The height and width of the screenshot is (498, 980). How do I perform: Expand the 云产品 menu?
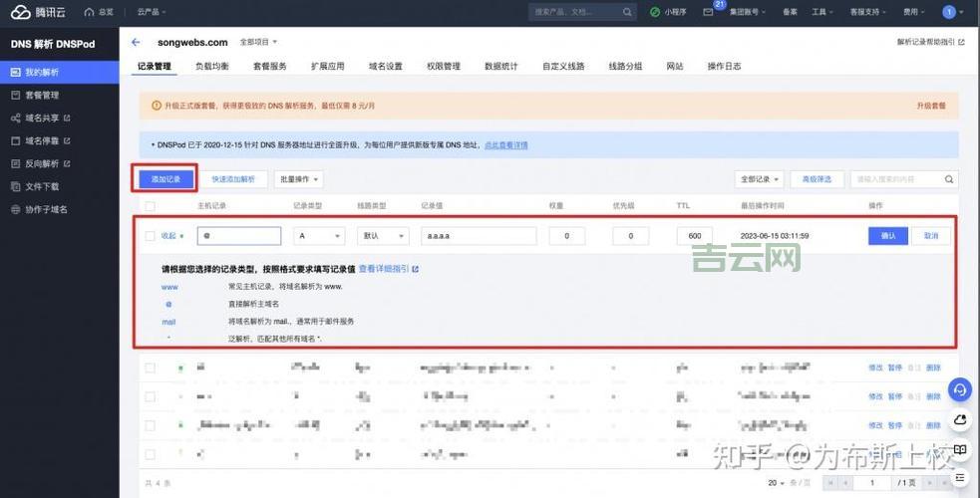click(152, 12)
